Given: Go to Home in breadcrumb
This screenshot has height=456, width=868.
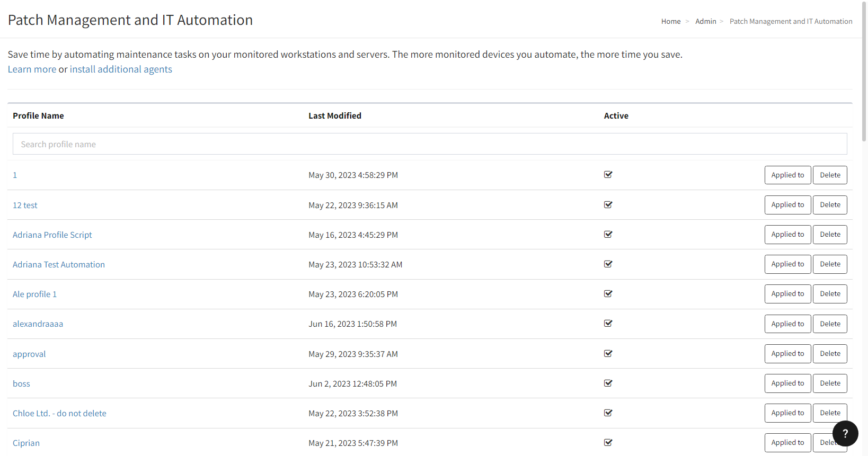Looking at the screenshot, I should point(671,21).
